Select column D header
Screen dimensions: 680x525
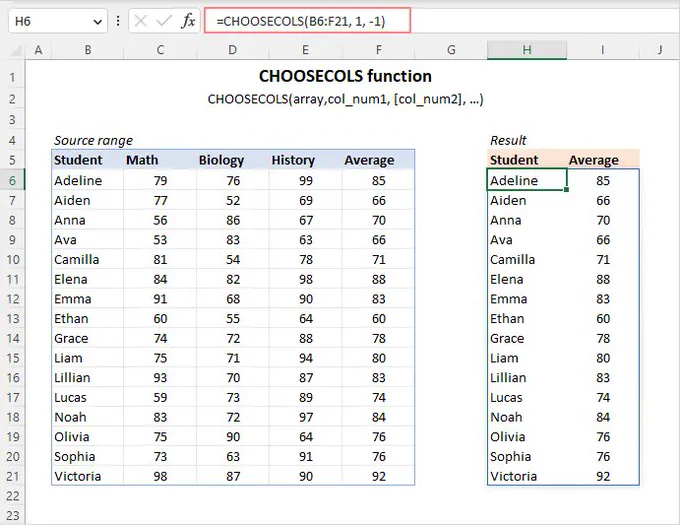232,50
